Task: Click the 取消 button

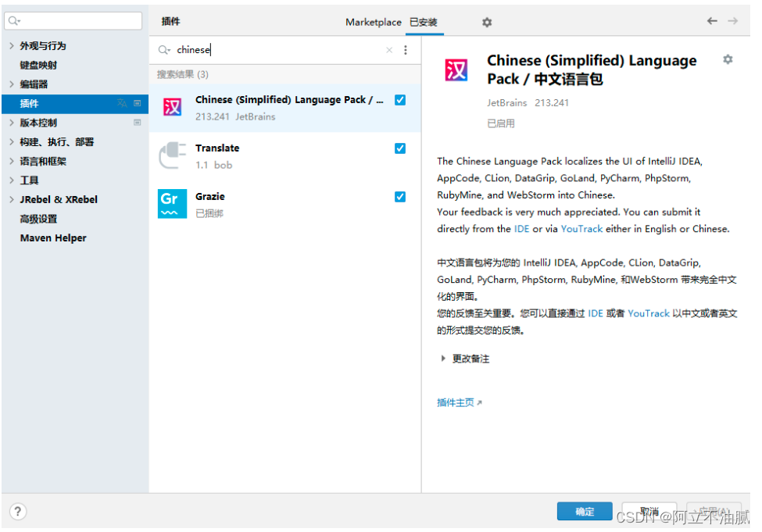Action: 649,512
